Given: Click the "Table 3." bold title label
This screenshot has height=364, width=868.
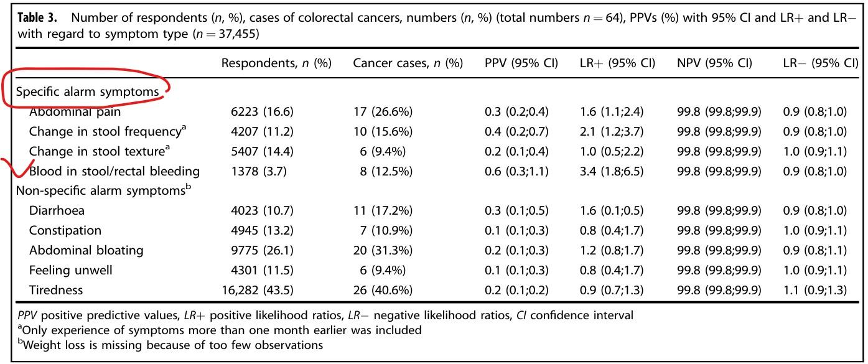Looking at the screenshot, I should [38, 18].
